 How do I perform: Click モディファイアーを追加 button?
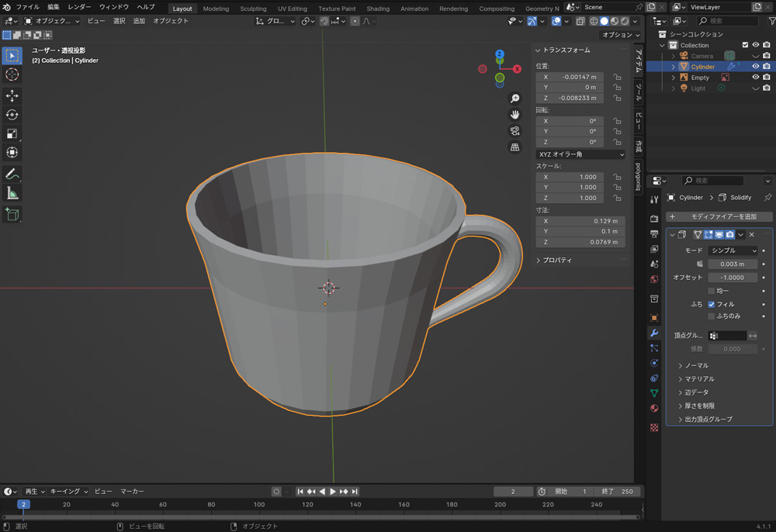point(719,216)
